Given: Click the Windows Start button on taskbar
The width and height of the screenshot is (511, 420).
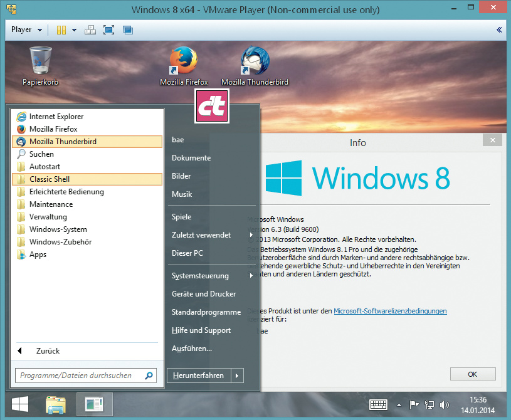Looking at the screenshot, I should pyautogui.click(x=19, y=405).
